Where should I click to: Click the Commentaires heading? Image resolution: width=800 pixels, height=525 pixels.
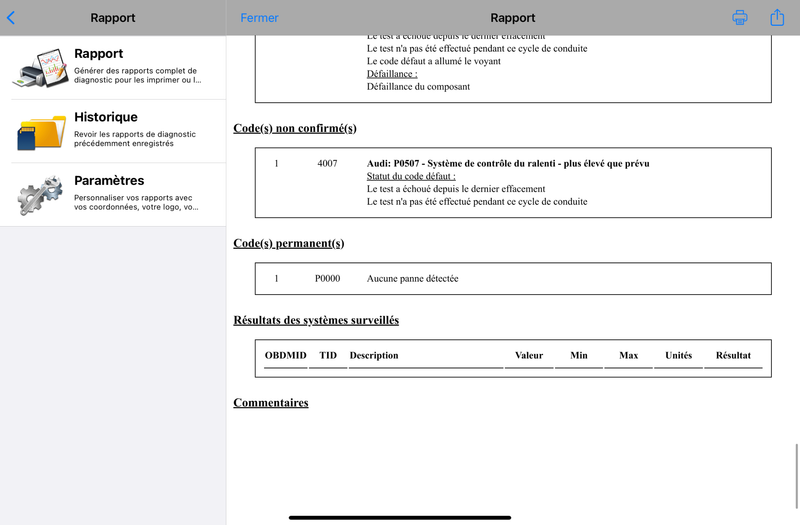click(271, 403)
